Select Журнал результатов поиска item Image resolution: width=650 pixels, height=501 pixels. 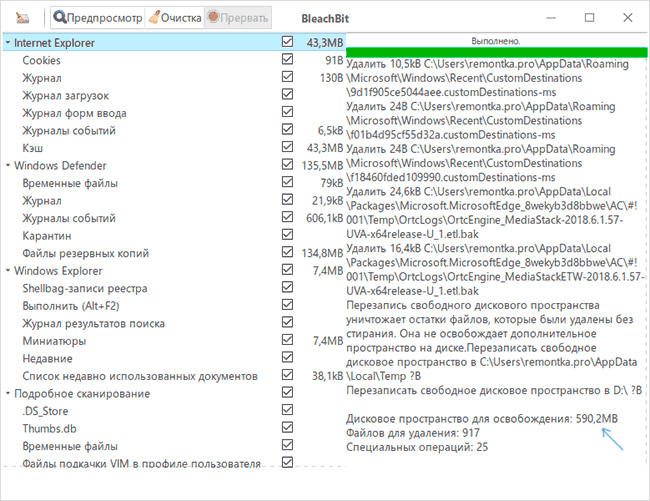(93, 324)
